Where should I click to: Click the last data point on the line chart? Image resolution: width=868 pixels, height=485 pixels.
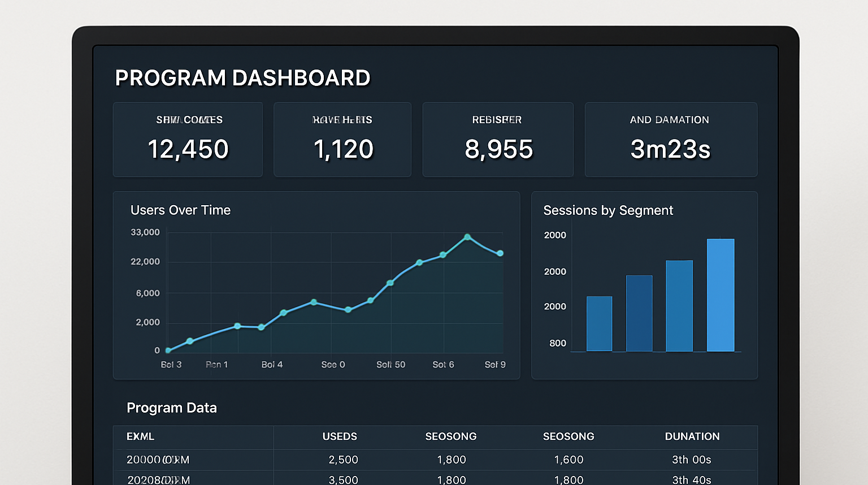pos(500,253)
